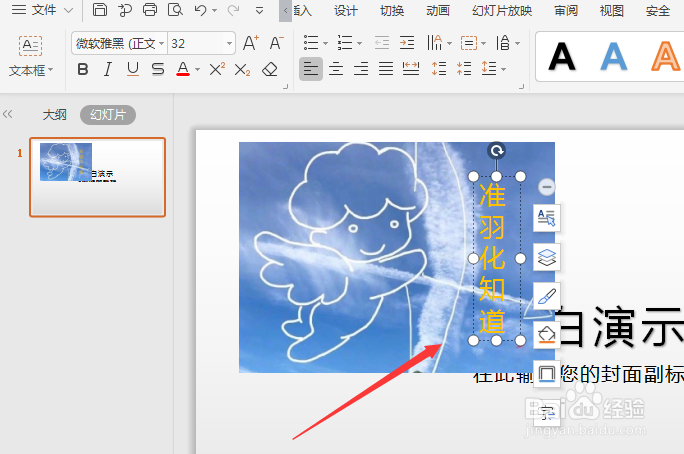Switch to the 幻灯片放映 tab
Screen dimensions: 684x454
pyautogui.click(x=502, y=10)
